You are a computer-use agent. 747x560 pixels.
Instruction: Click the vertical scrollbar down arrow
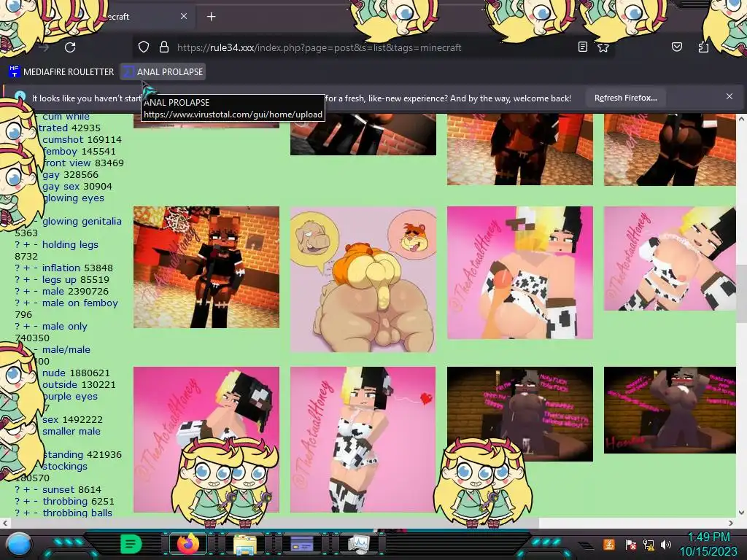(741, 513)
